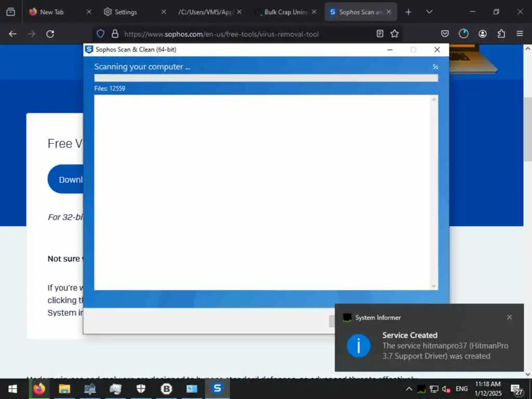Viewport: 532px width, 399px height.
Task: Bookmark this page with the star icon
Action: (x=394, y=34)
